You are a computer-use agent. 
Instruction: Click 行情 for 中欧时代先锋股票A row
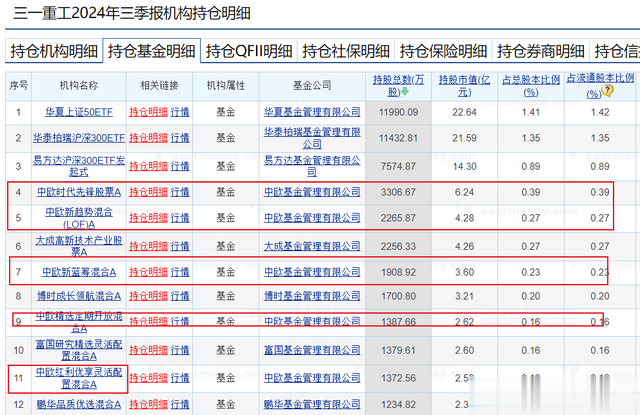coord(180,192)
